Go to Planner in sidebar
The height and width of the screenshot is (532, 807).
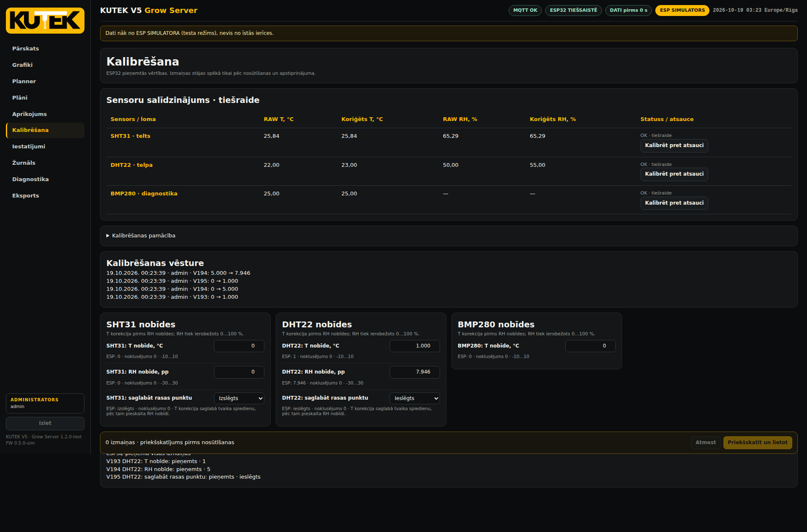point(45,82)
